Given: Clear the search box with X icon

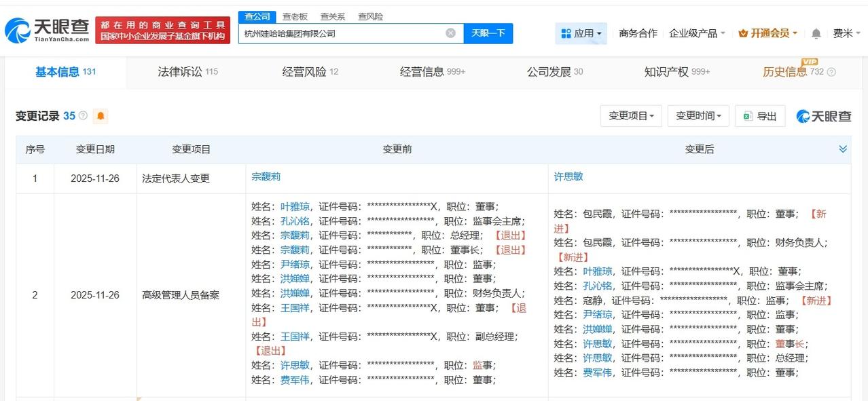Looking at the screenshot, I should click(x=450, y=33).
